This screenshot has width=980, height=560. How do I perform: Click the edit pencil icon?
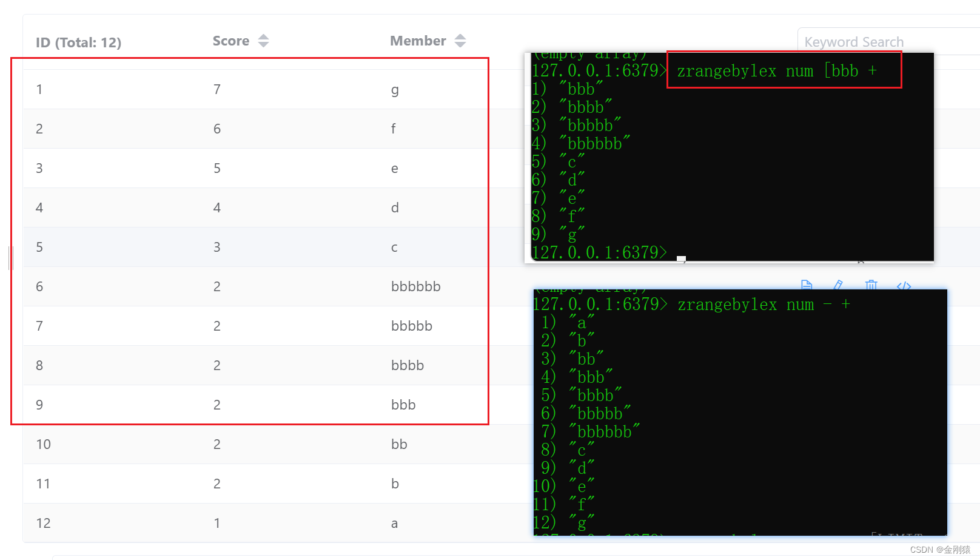[838, 285]
